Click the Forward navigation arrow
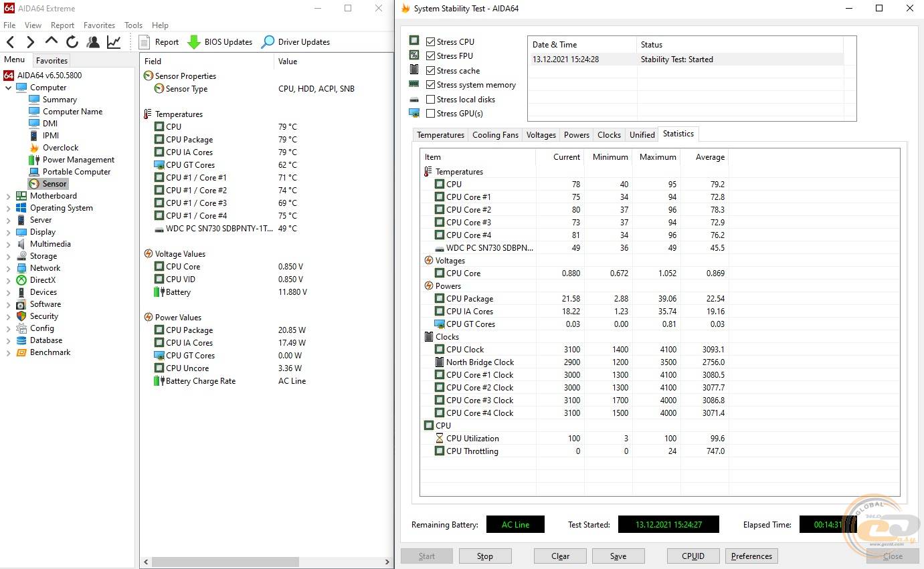Viewport: 924px width, 569px height. coord(30,42)
